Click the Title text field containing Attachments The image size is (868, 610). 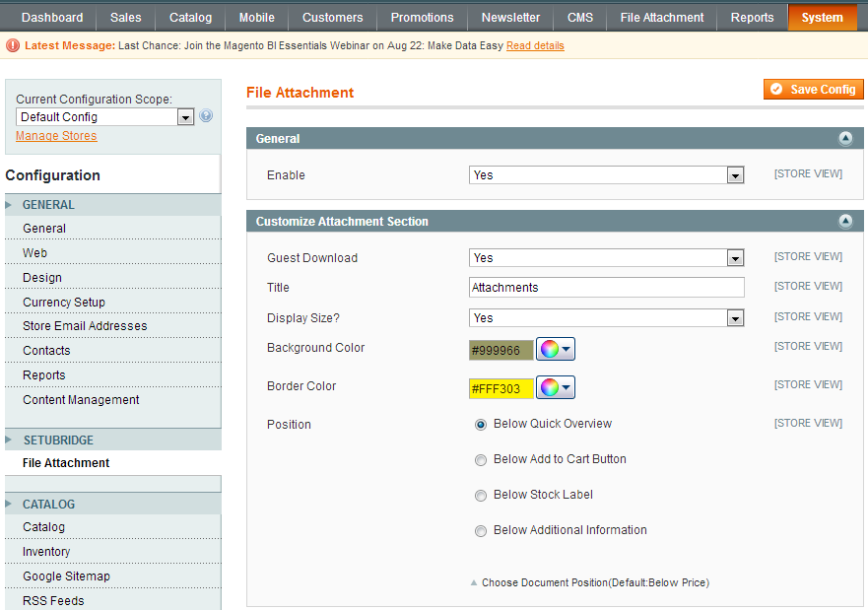pos(606,288)
